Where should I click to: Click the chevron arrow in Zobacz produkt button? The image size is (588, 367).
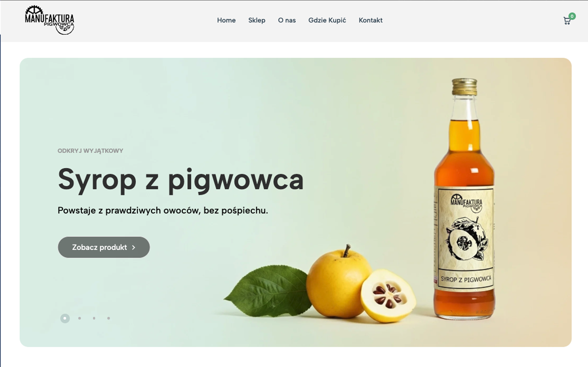(x=134, y=247)
